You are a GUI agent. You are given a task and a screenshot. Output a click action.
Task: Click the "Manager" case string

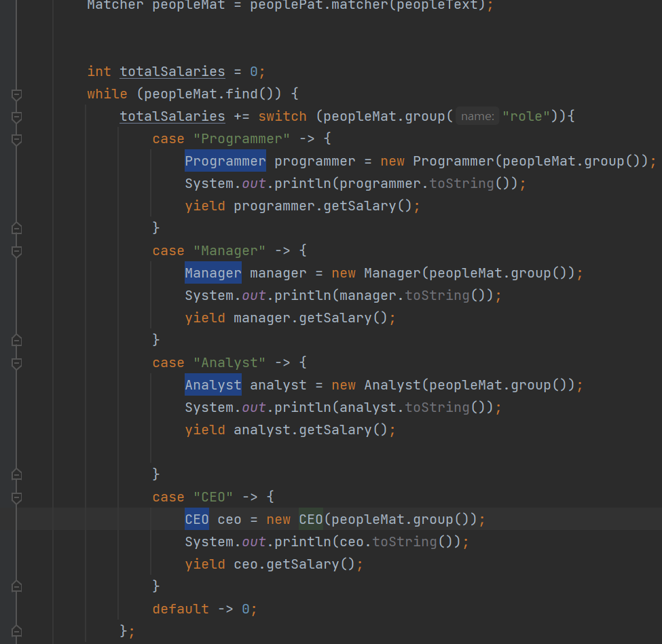(229, 250)
